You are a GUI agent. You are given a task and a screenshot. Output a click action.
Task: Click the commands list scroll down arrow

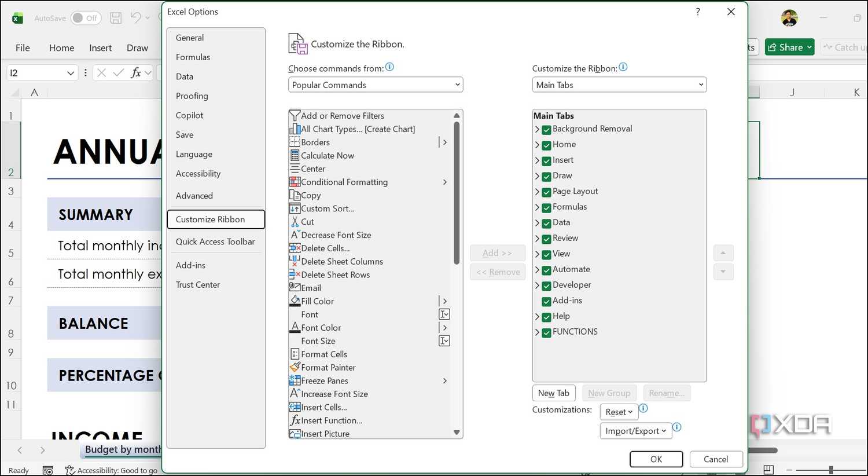[x=457, y=433]
